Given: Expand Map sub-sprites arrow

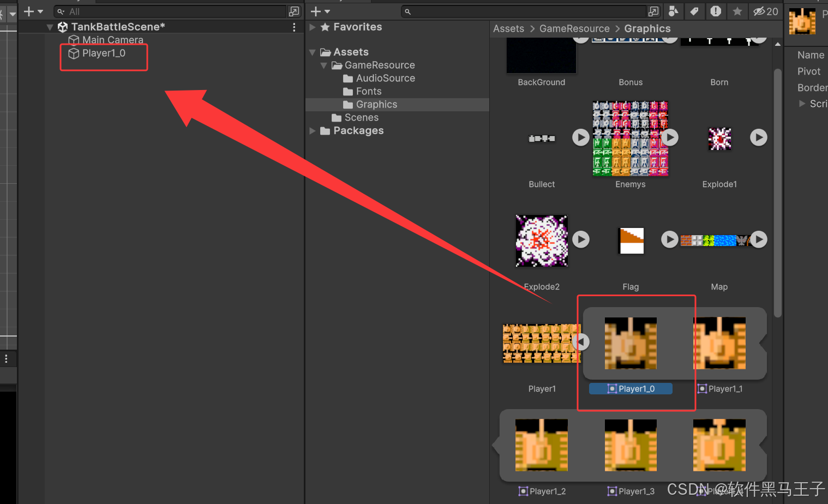Looking at the screenshot, I should [759, 239].
